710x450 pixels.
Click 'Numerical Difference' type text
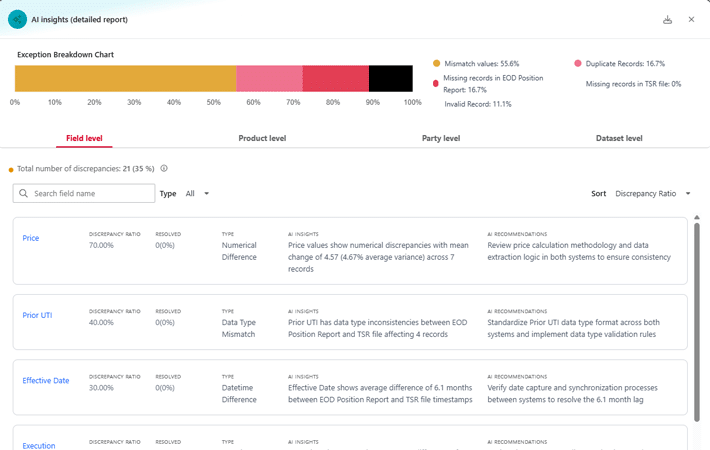[239, 251]
